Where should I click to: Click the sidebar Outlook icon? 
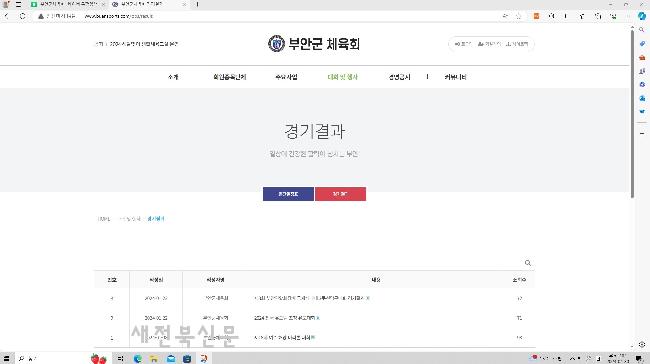pos(642,98)
